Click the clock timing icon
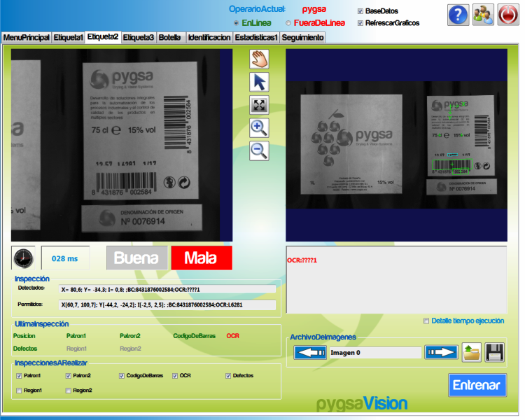525x420 pixels. point(23,258)
